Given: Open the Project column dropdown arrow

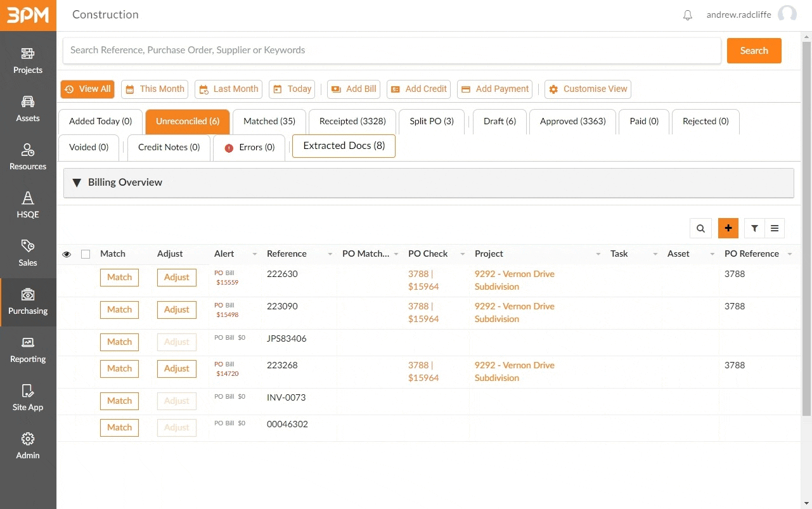Looking at the screenshot, I should point(598,254).
